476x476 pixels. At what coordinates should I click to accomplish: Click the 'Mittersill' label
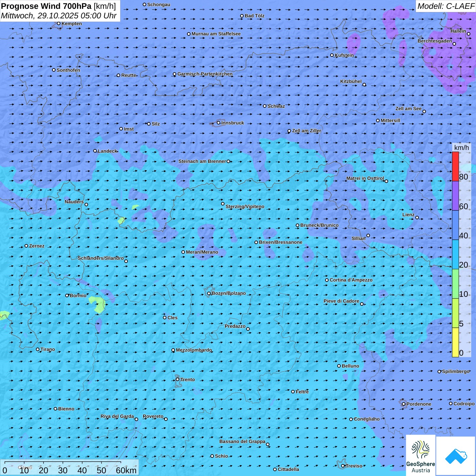tap(390, 120)
